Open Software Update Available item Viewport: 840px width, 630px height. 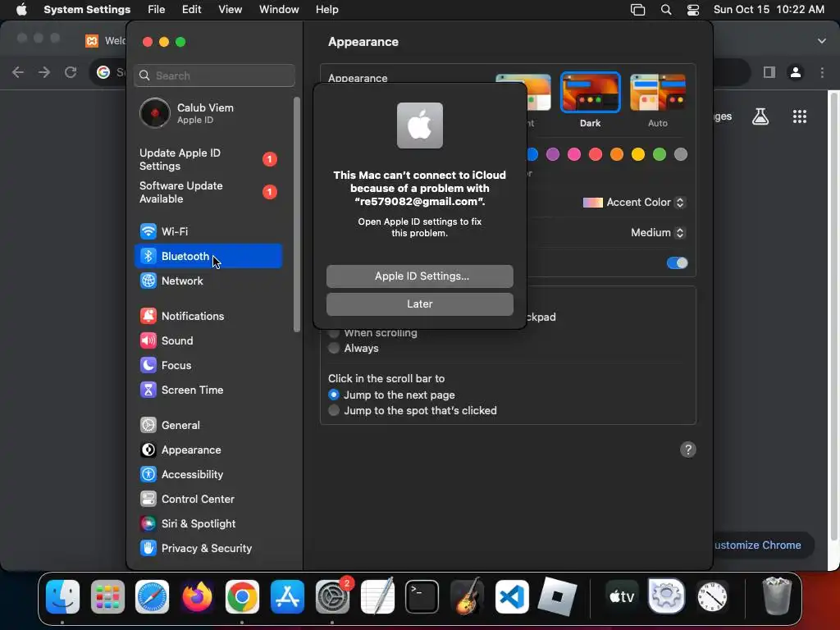[208, 192]
